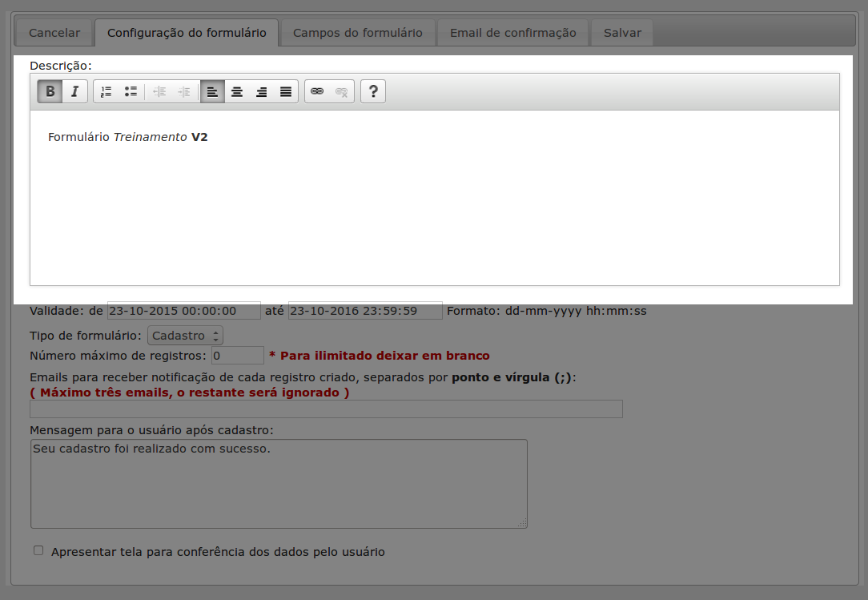The height and width of the screenshot is (600, 868).
Task: Click the 'Salvar' tab to save
Action: pos(622,33)
